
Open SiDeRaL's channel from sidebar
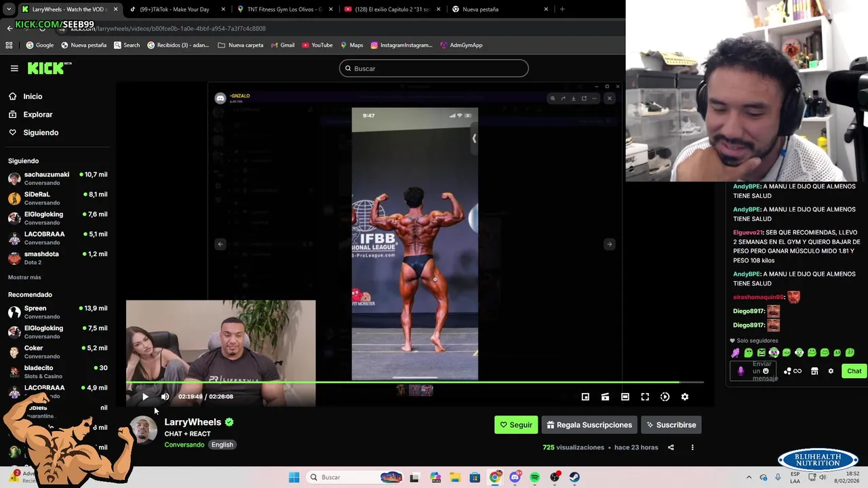[x=58, y=198]
